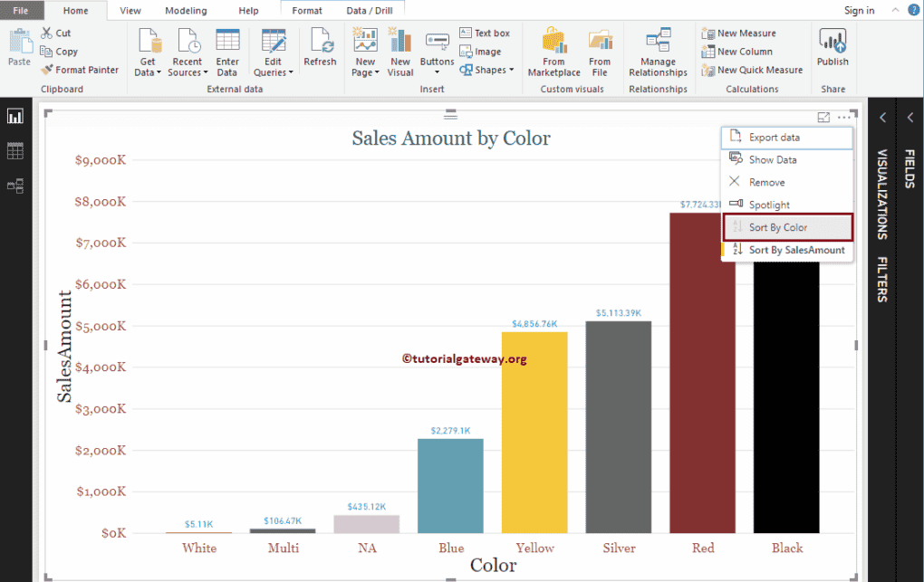
Task: Open the Recent Sources dropdown
Action: coord(187,67)
